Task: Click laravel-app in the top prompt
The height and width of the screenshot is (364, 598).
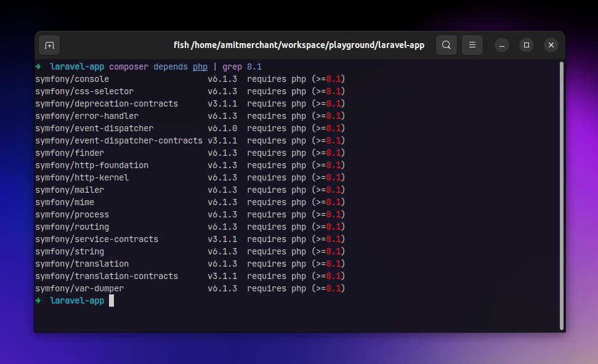Action: (77, 67)
